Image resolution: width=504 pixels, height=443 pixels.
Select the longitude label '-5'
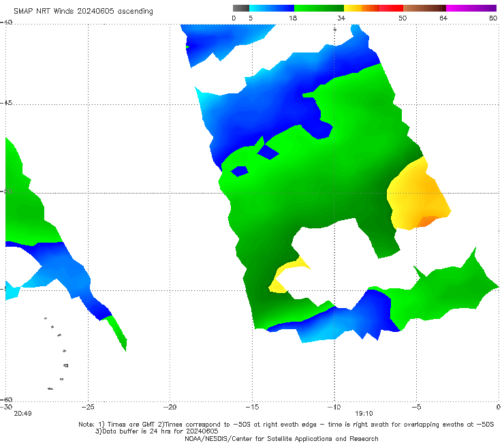click(416, 407)
